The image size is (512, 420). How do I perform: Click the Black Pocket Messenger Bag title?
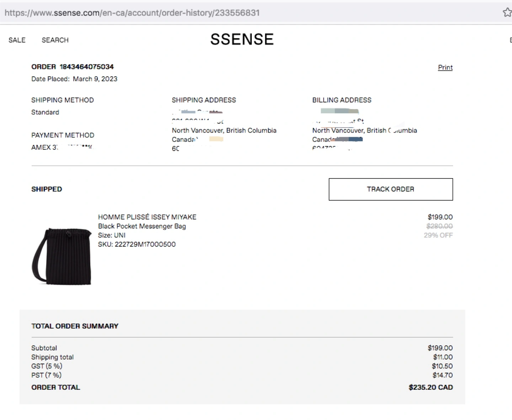coord(142,226)
